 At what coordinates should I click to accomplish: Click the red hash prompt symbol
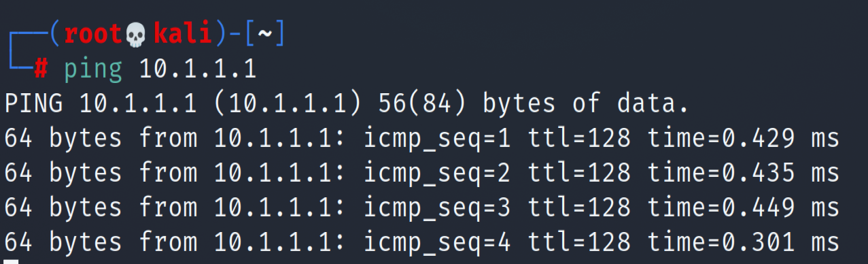(x=42, y=69)
